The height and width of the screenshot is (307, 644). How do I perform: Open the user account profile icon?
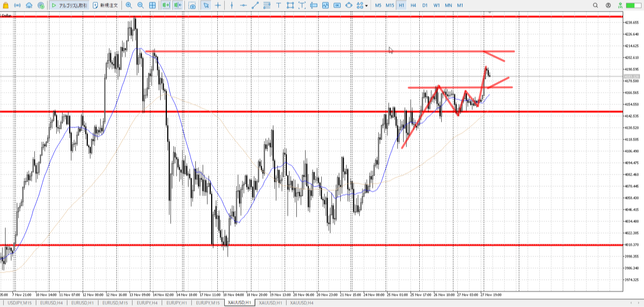[x=608, y=5]
